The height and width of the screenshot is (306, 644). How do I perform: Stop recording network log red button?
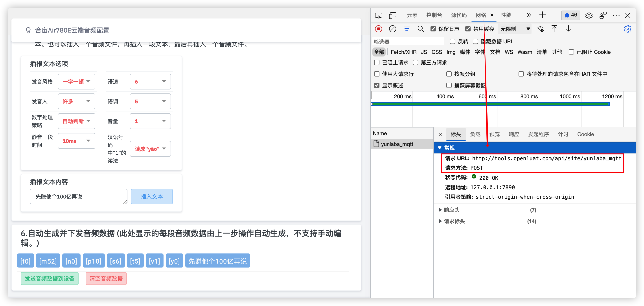(379, 29)
